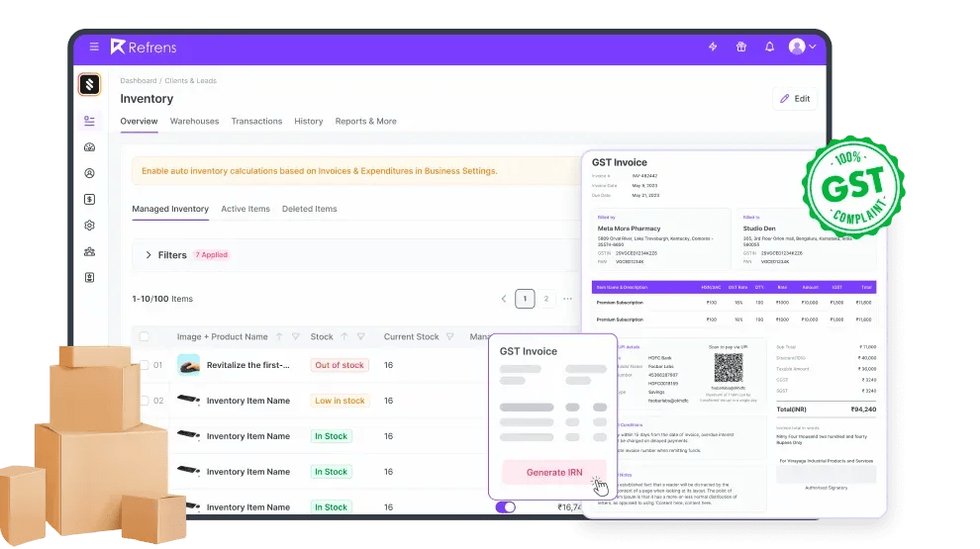This screenshot has height=549, width=980.
Task: Open the ID badge sidebar icon
Action: (x=89, y=277)
